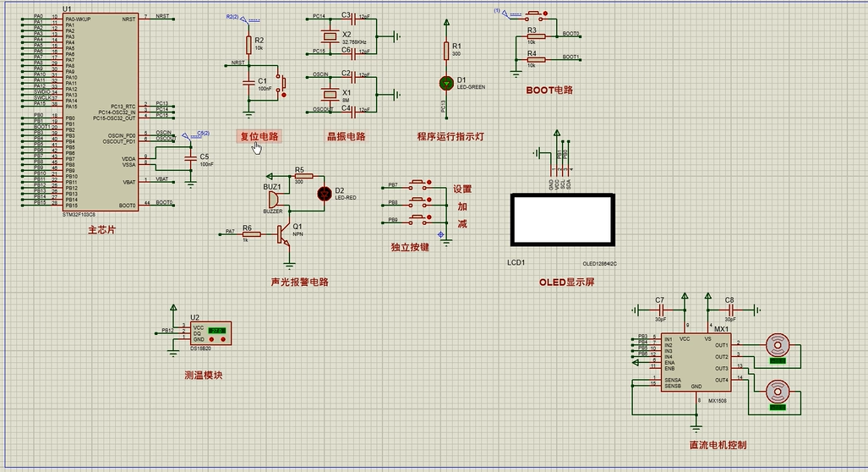Viewport: 868px width, 472px height.
Task: Click the green LED D1 symbol
Action: pyautogui.click(x=446, y=84)
